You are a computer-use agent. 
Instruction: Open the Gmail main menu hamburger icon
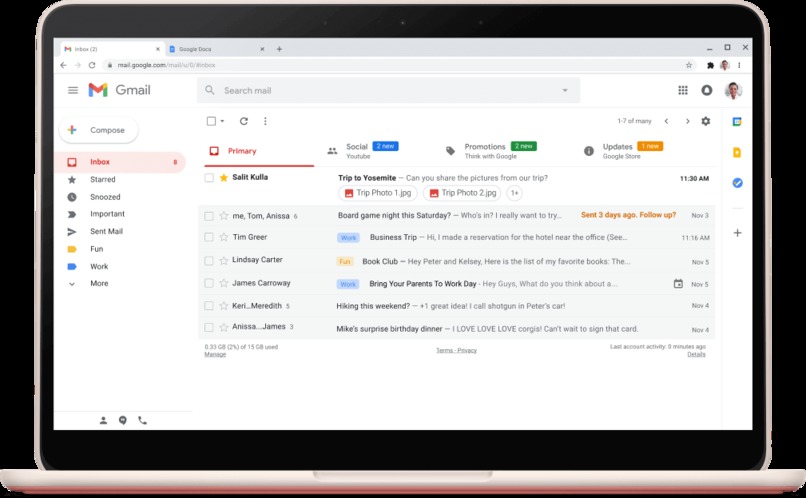coord(73,90)
